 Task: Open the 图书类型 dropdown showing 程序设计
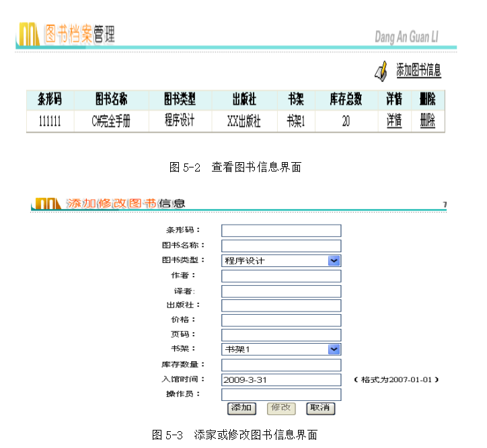click(x=281, y=260)
